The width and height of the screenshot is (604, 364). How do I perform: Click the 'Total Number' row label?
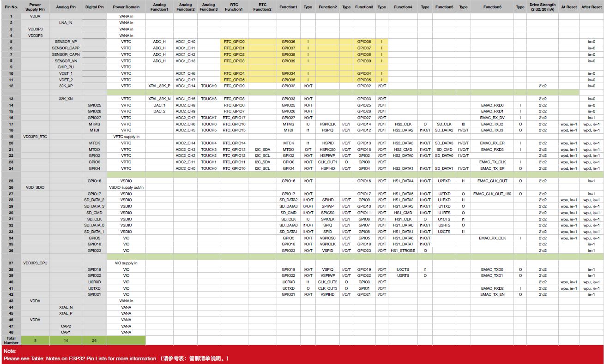(x=11, y=340)
